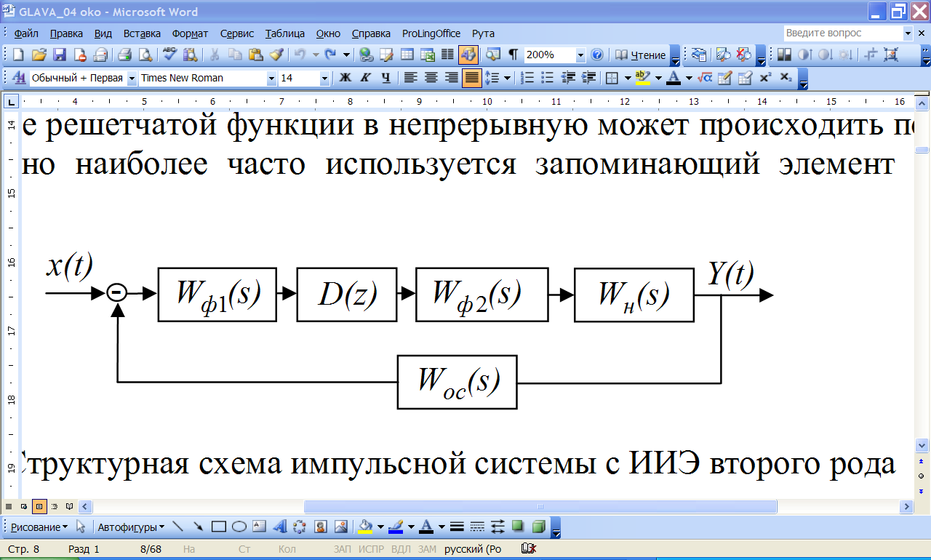Open the Формат menu
The width and height of the screenshot is (931, 560).
click(190, 33)
